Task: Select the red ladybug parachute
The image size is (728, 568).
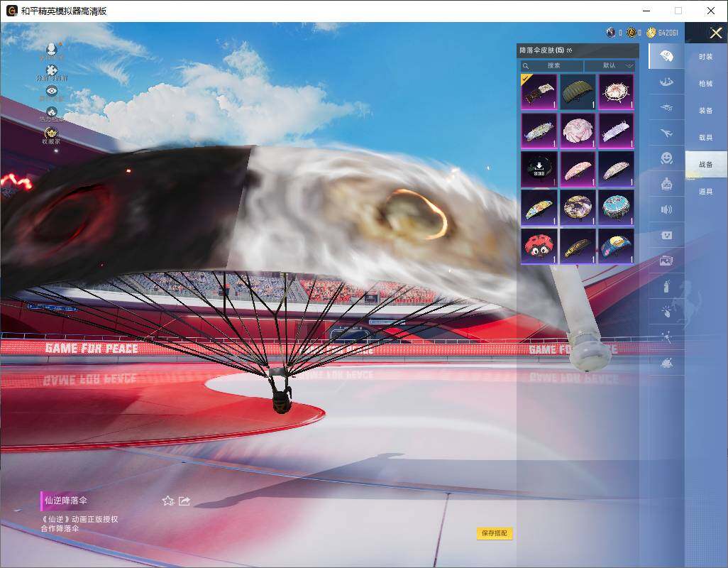Action: (539, 246)
